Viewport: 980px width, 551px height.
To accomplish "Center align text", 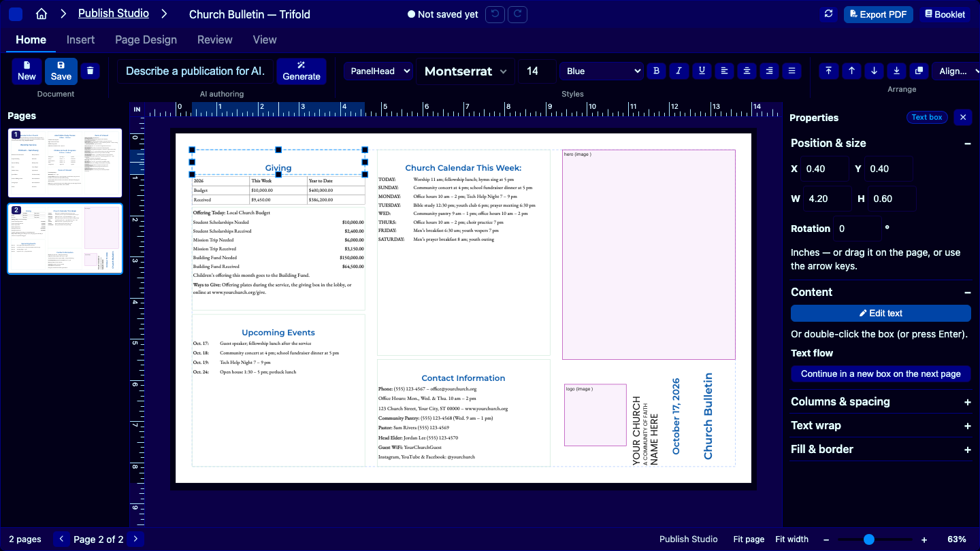I will [747, 71].
